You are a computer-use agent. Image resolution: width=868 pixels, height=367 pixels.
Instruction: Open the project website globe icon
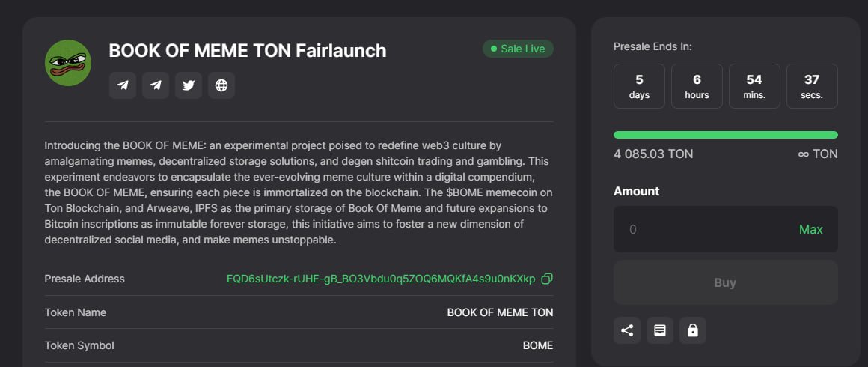[221, 85]
